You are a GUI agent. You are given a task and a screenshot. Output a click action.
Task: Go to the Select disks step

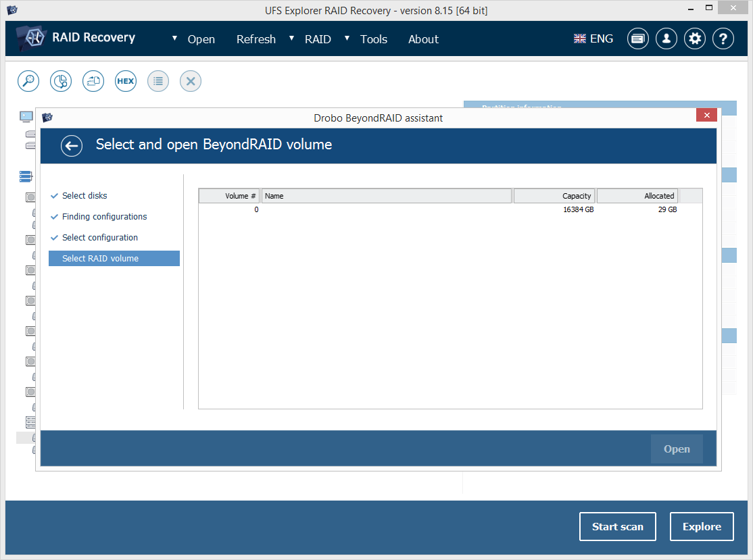pos(84,195)
